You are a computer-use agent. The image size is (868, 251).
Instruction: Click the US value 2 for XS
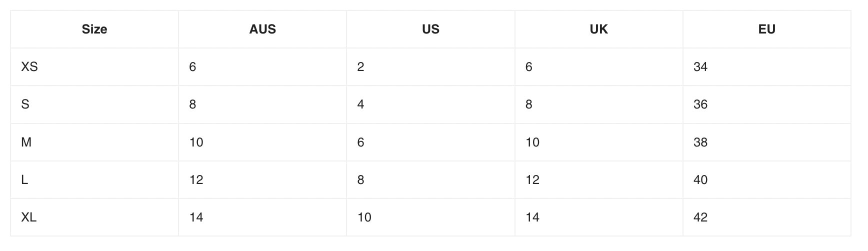360,67
